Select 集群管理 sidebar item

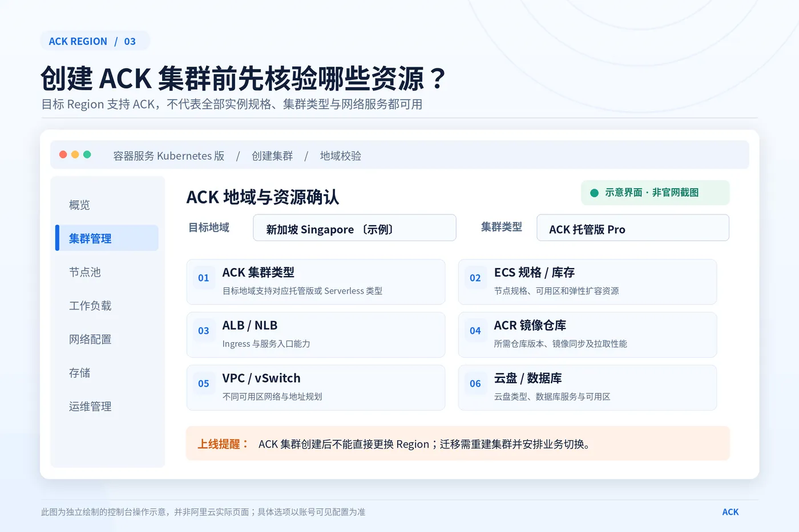click(107, 238)
